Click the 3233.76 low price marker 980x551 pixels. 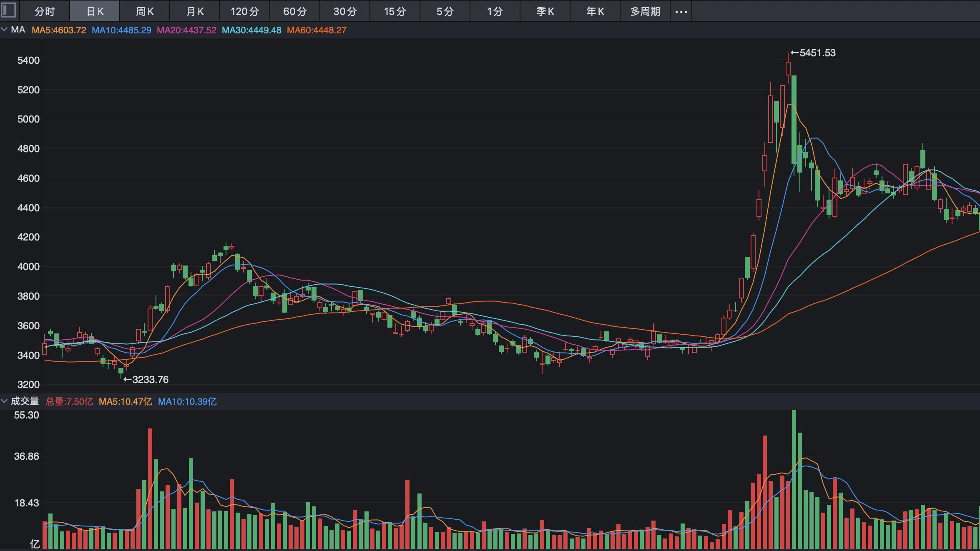[146, 379]
